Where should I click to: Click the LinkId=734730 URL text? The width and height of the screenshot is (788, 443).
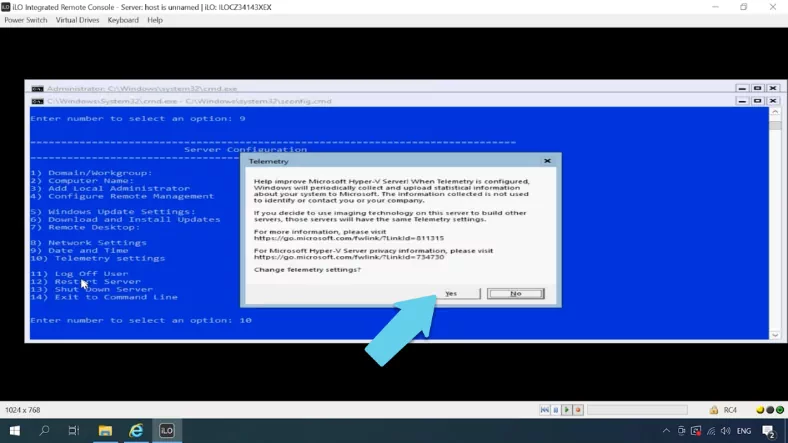[349, 257]
